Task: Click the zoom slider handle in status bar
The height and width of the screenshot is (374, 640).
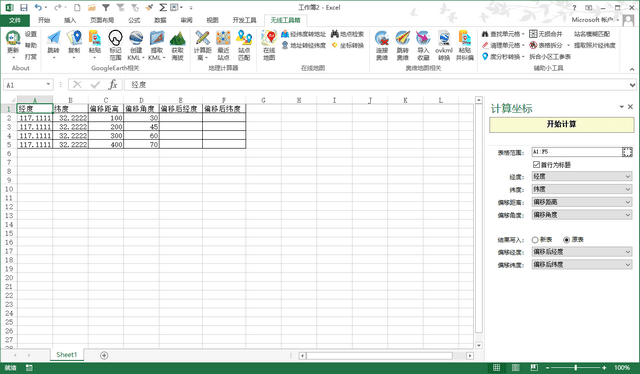Action: (576, 367)
